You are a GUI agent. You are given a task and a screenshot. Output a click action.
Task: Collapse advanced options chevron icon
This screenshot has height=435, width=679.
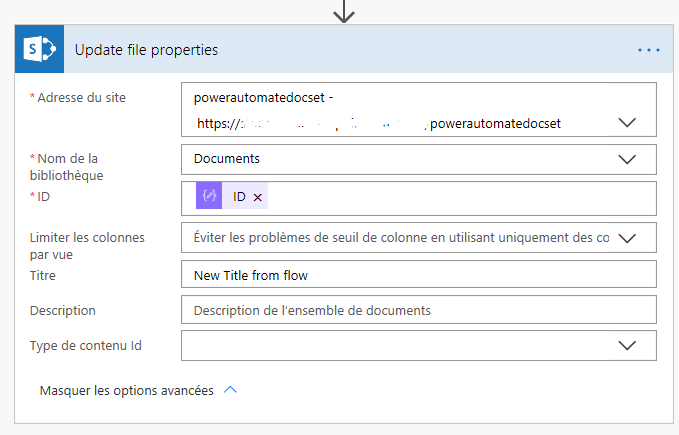tap(230, 390)
